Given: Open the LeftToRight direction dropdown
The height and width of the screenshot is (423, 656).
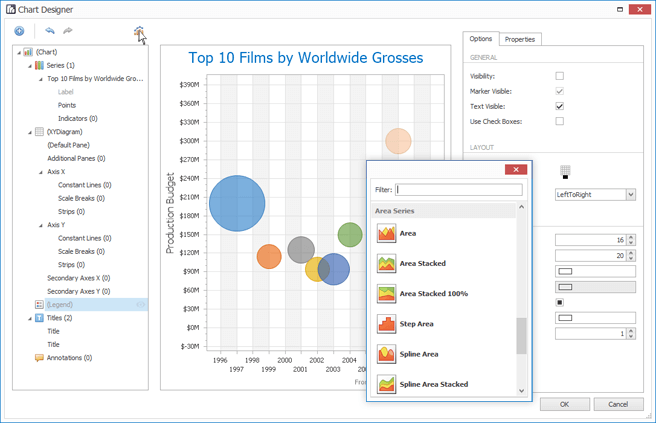Looking at the screenshot, I should [630, 195].
